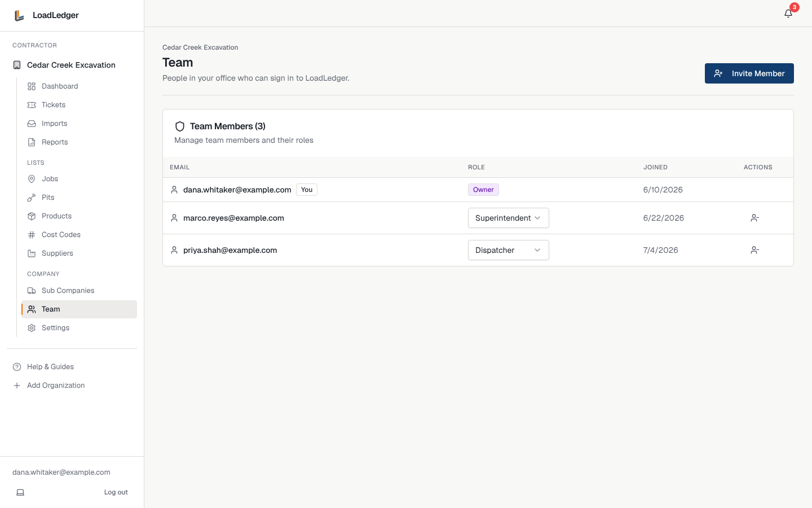Remove priya.shah member via action icon
This screenshot has width=812, height=508.
(x=755, y=250)
